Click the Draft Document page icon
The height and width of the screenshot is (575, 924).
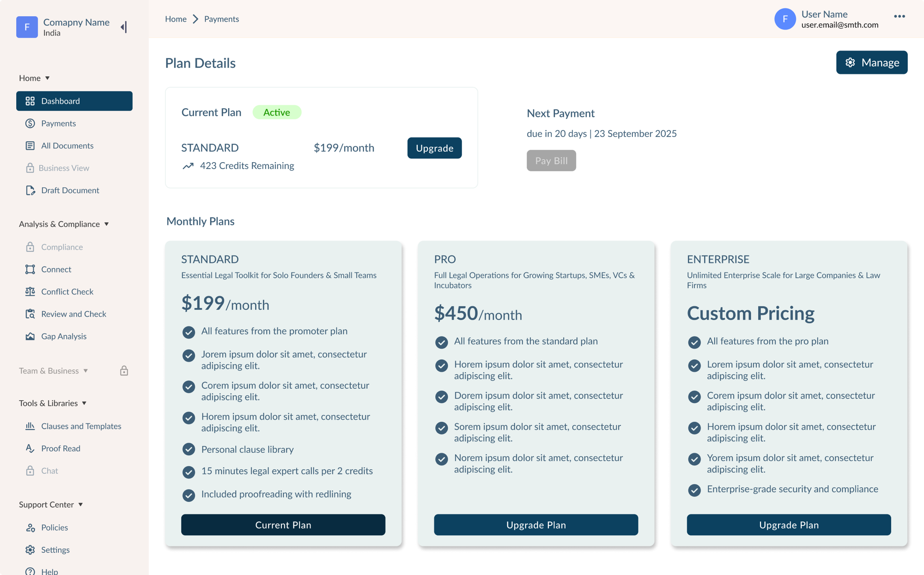tap(30, 190)
